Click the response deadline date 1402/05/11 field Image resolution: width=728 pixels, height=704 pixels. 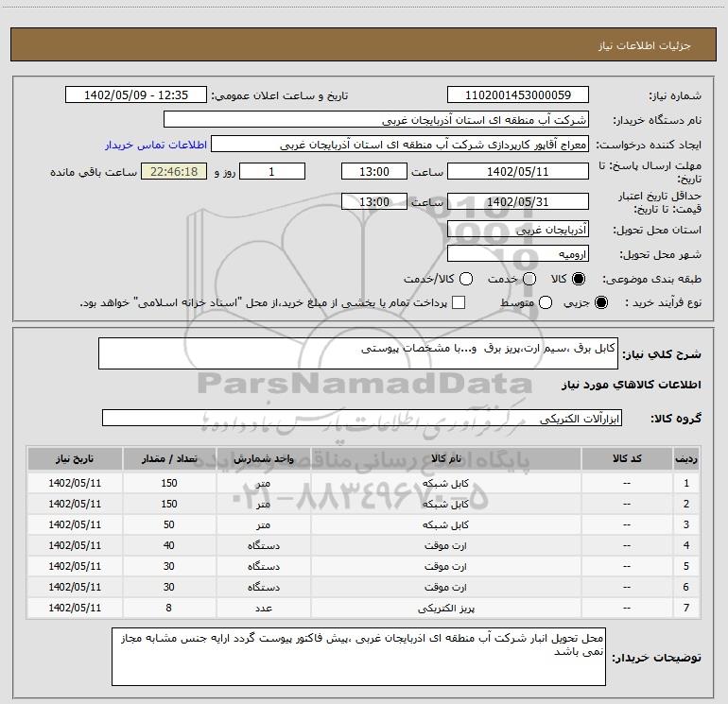518,171
